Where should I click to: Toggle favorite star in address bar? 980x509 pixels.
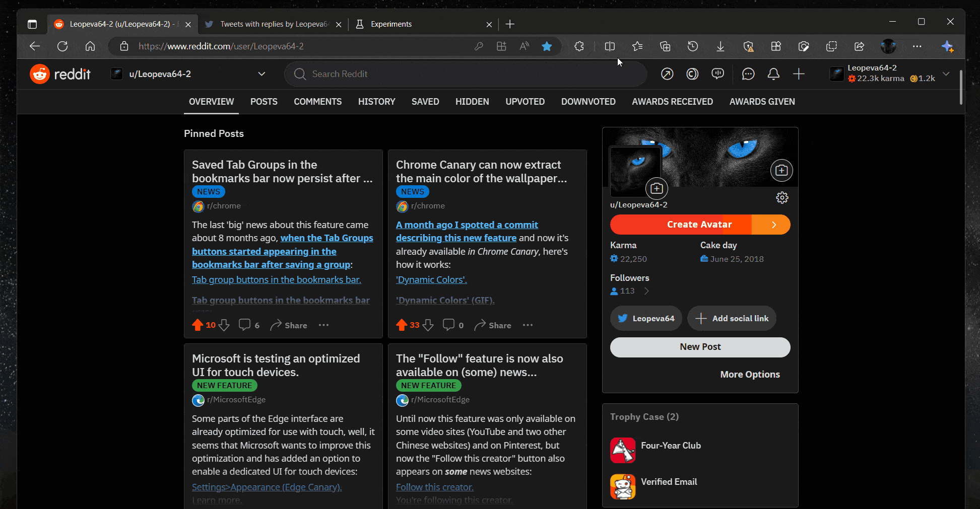(547, 46)
